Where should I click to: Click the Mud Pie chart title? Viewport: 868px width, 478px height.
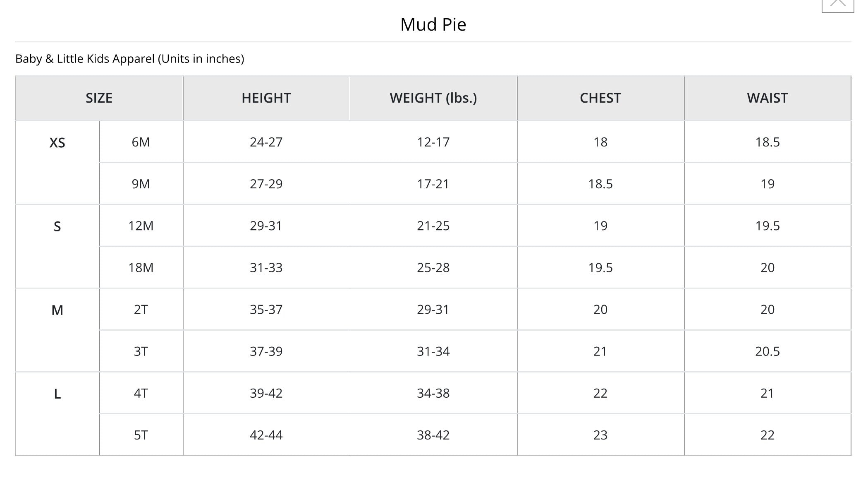click(433, 24)
